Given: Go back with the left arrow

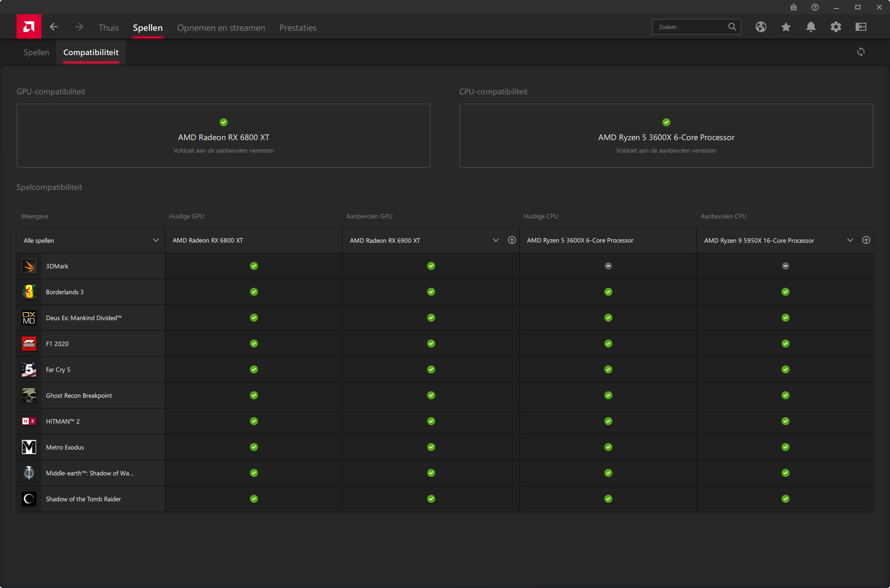Looking at the screenshot, I should [54, 27].
